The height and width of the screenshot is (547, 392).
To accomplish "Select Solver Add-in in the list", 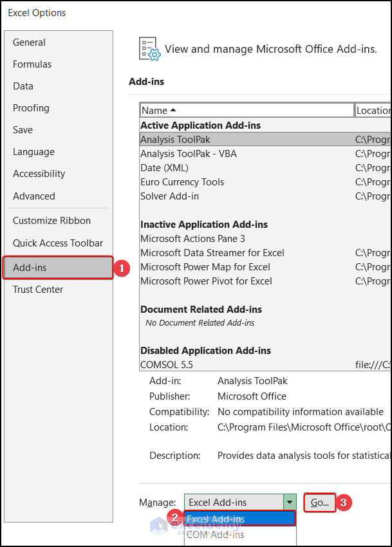I will click(x=169, y=196).
